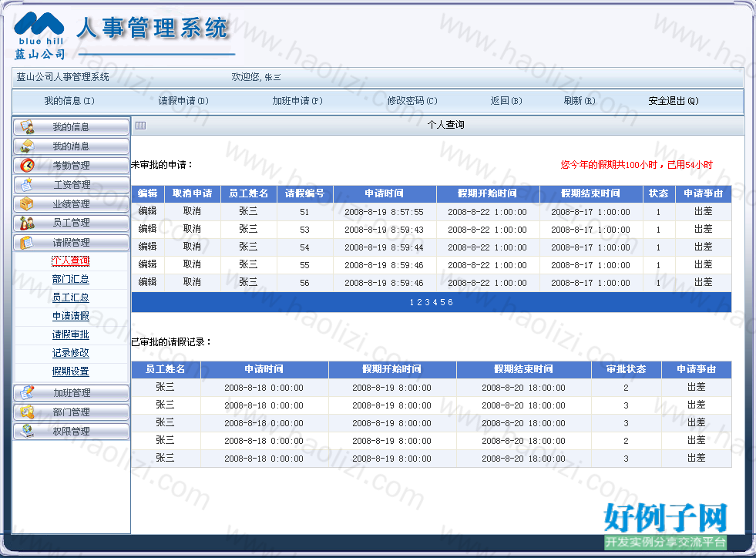The width and height of the screenshot is (756, 558).
Task: Expand the 考勤管理 sidebar section
Action: coord(72,166)
